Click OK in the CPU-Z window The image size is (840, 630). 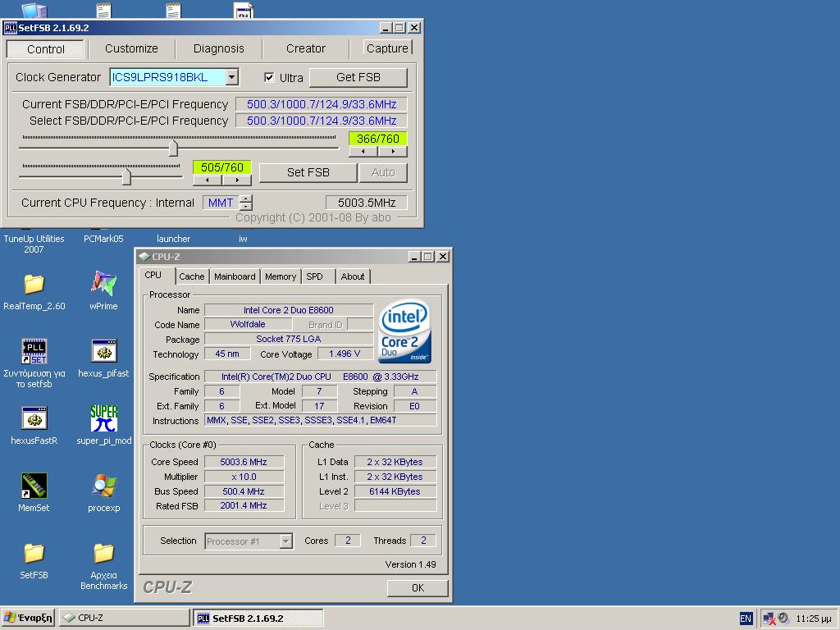418,588
